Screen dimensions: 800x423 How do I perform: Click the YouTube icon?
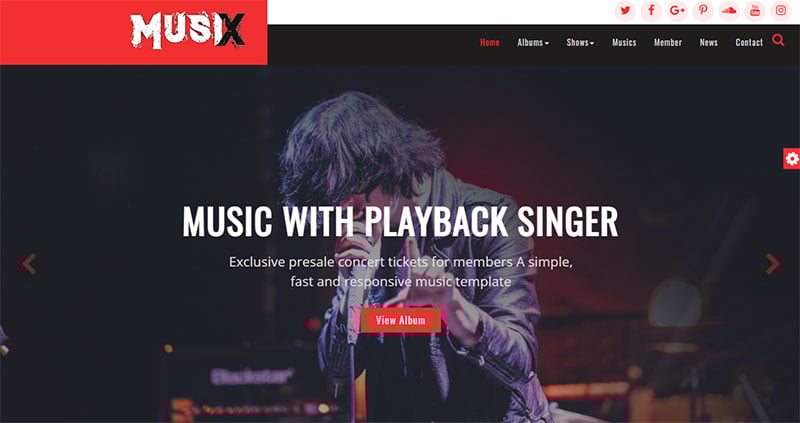pos(755,10)
